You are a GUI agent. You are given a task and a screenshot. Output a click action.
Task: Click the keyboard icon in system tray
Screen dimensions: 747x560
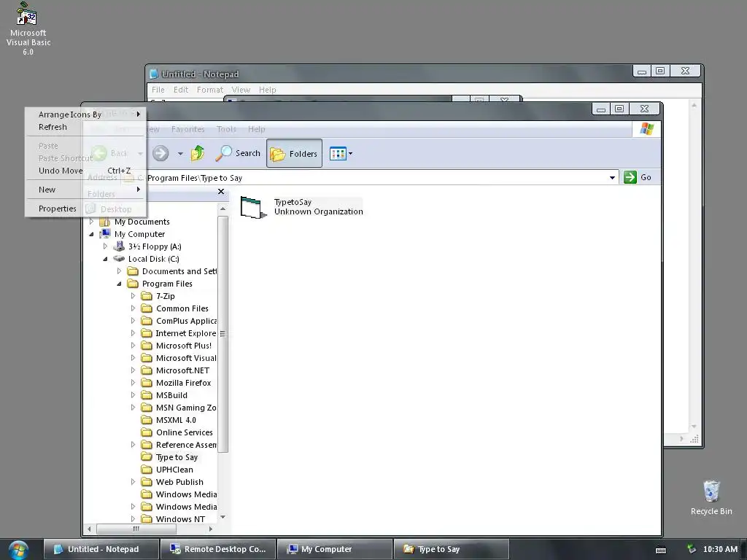pyautogui.click(x=661, y=550)
